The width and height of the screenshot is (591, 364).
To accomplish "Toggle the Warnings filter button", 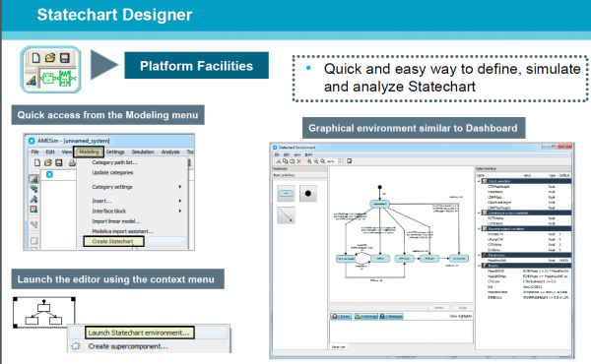I will click(x=365, y=316).
